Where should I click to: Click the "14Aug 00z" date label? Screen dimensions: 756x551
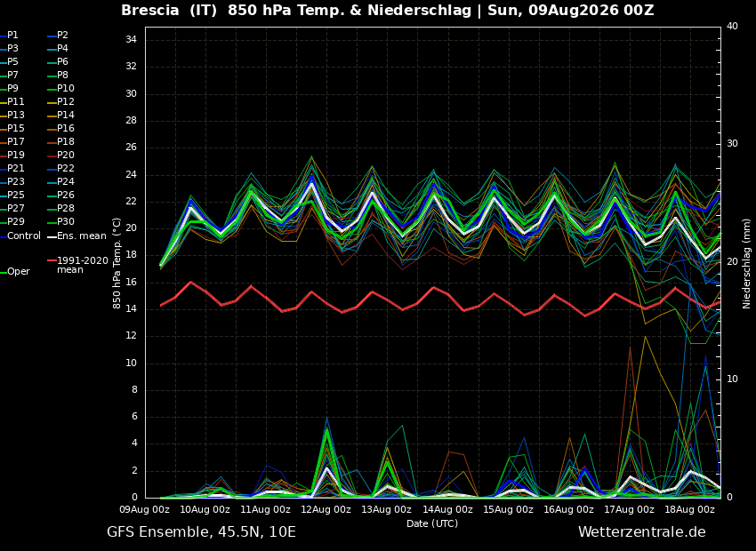[447, 509]
